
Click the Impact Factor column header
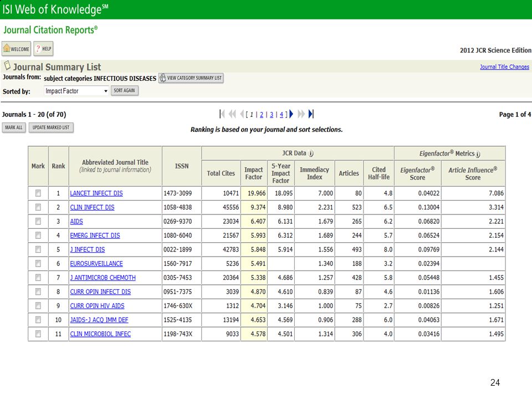click(253, 173)
